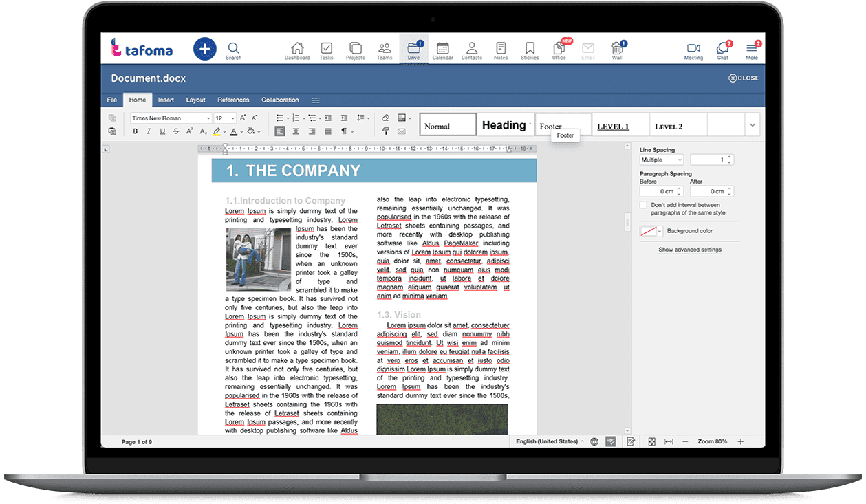
Task: Toggle spell checking in the status bar
Action: tap(610, 441)
